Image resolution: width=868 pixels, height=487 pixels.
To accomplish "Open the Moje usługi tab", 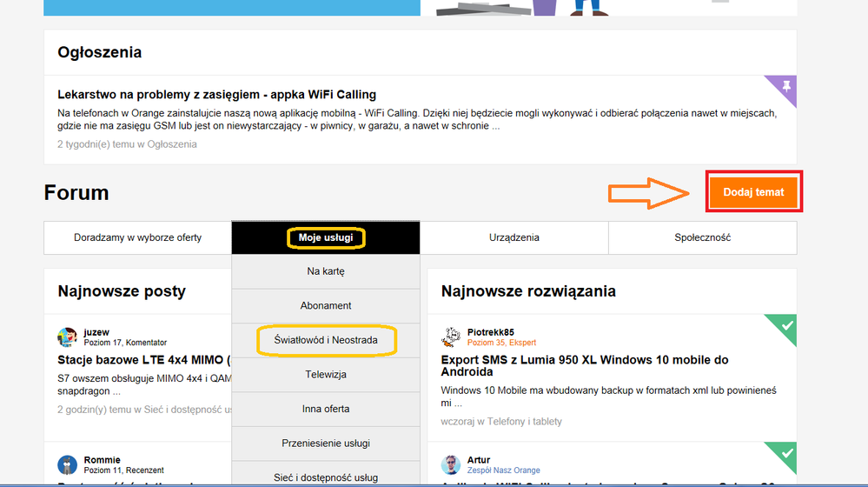I will click(326, 237).
